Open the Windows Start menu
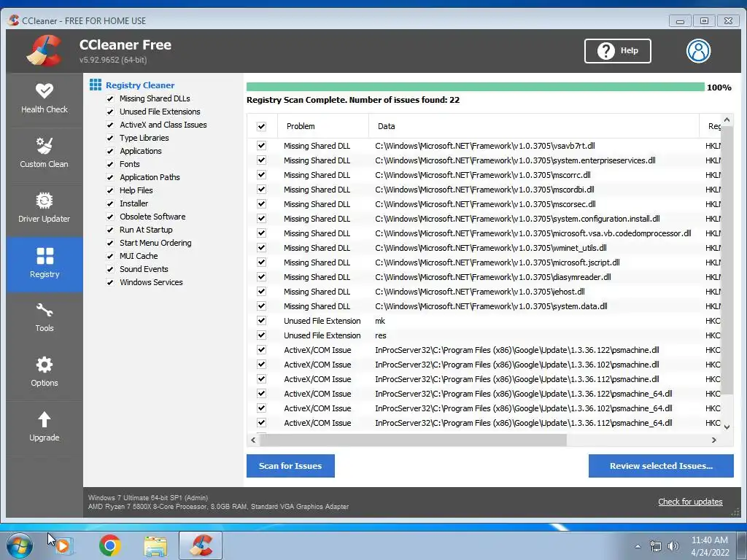 pos(19,545)
